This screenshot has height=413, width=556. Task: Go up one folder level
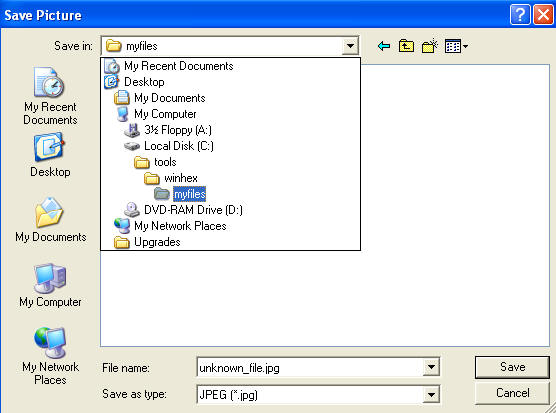(x=406, y=46)
